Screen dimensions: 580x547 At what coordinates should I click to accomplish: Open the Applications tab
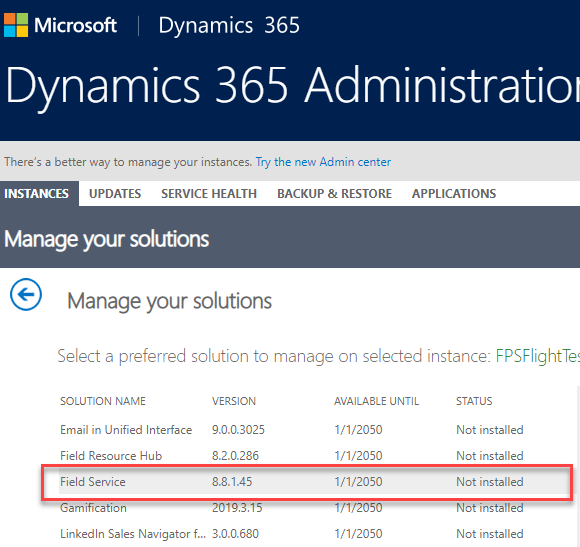point(454,193)
